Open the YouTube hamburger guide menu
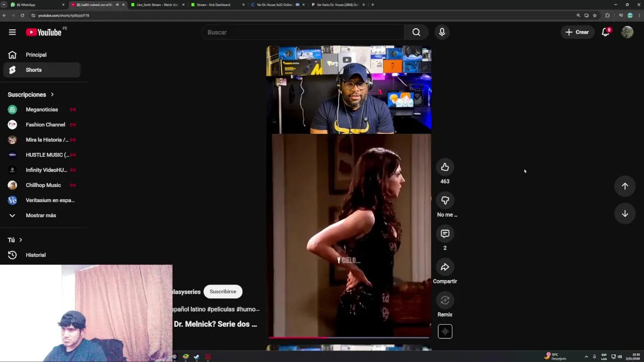The height and width of the screenshot is (362, 644). (x=12, y=32)
